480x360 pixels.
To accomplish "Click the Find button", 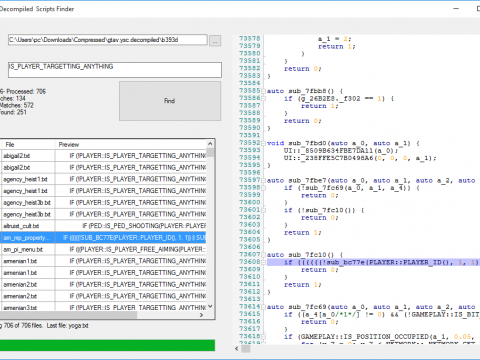I will click(170, 101).
